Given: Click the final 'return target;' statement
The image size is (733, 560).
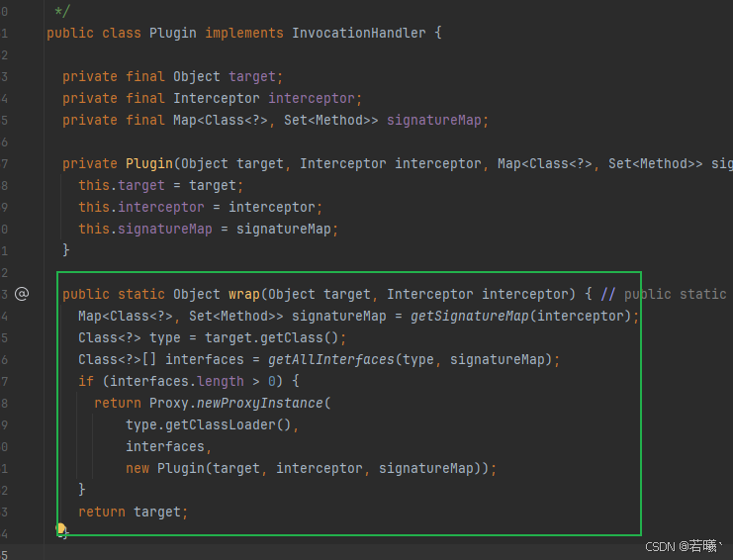Looking at the screenshot, I should coord(133,512).
